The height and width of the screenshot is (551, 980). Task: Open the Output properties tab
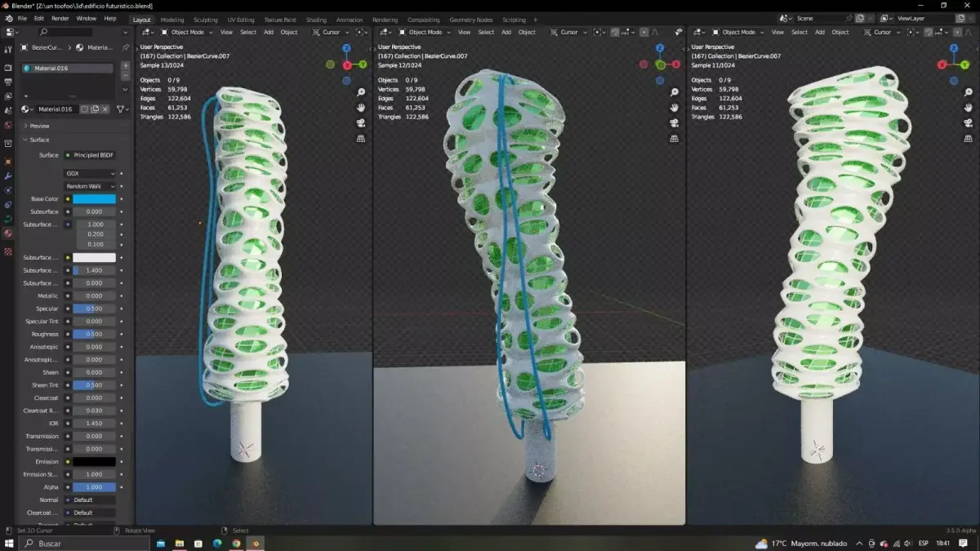click(x=8, y=82)
